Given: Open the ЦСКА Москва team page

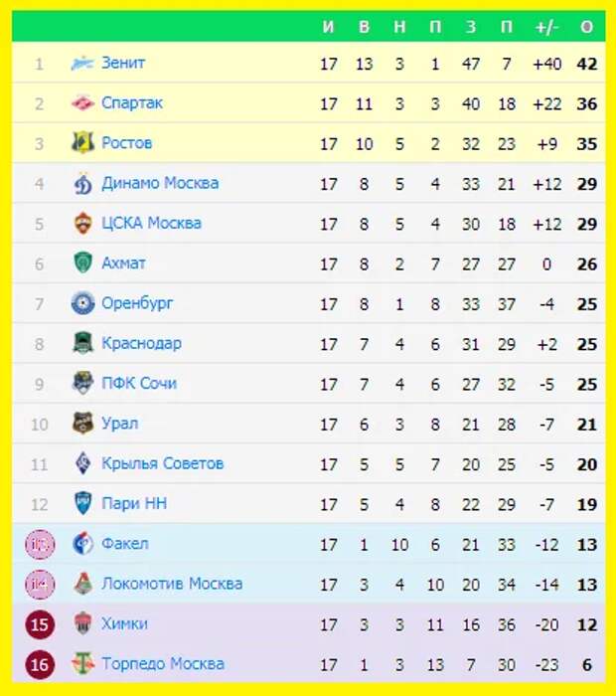Looking at the screenshot, I should tap(151, 223).
